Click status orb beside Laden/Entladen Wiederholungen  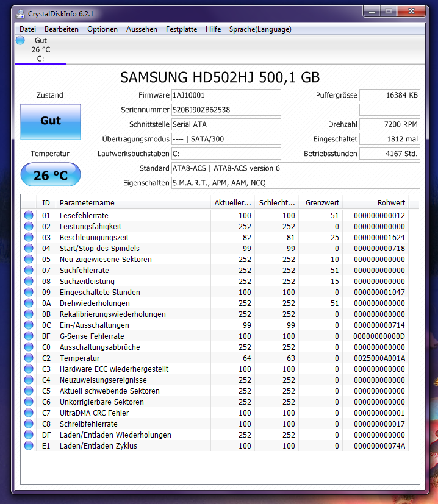tap(29, 435)
